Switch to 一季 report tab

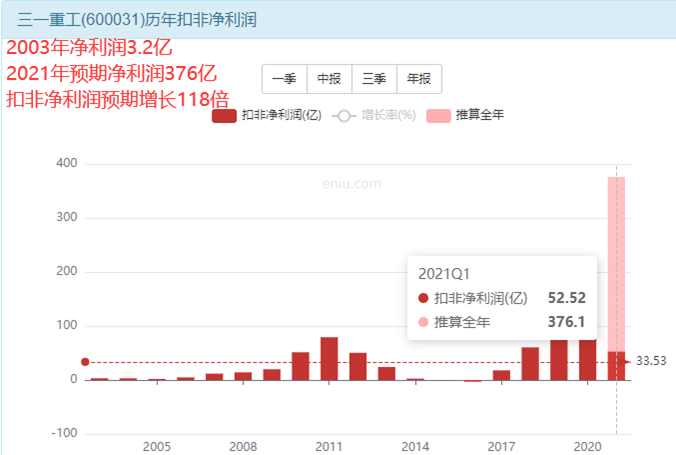coord(285,79)
